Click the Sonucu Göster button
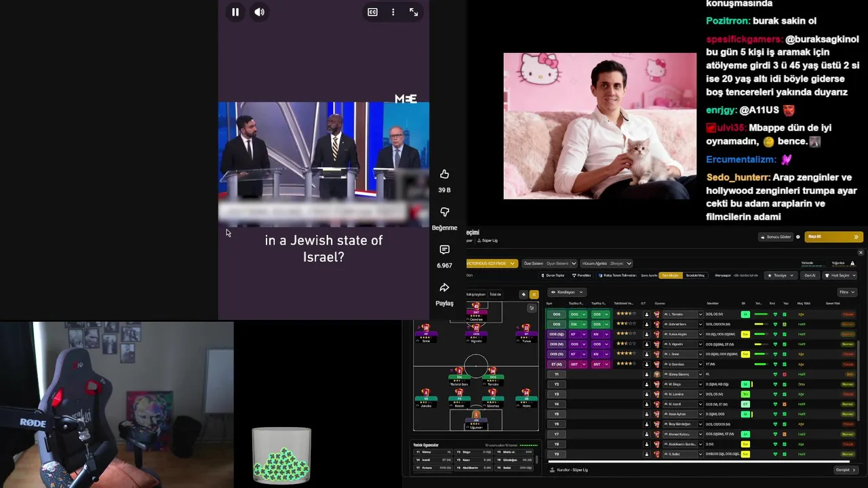 point(776,237)
